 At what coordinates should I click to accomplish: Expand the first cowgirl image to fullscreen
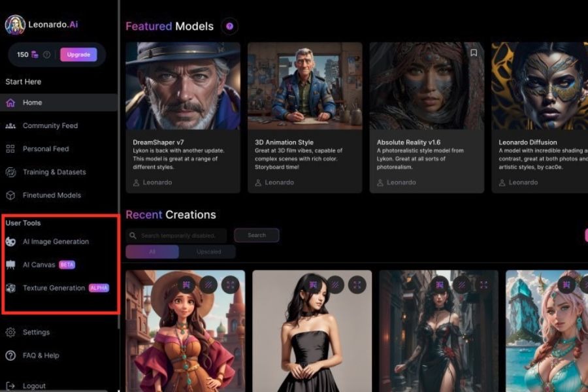click(230, 284)
